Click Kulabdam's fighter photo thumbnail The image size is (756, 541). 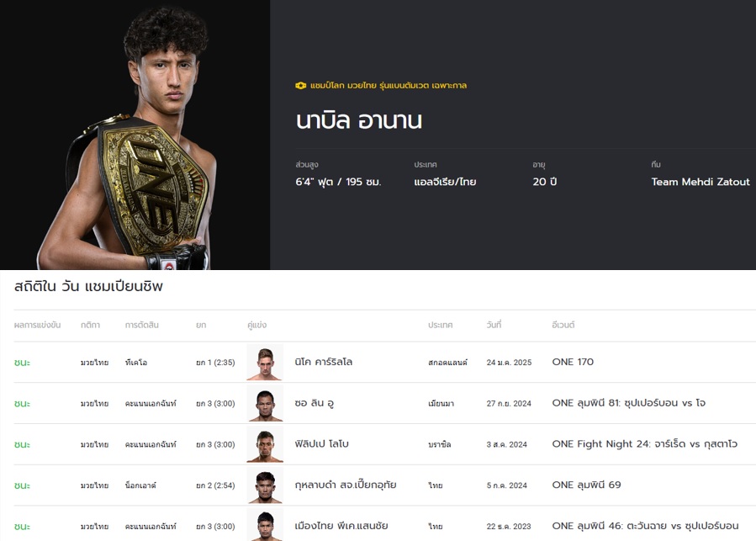265,485
